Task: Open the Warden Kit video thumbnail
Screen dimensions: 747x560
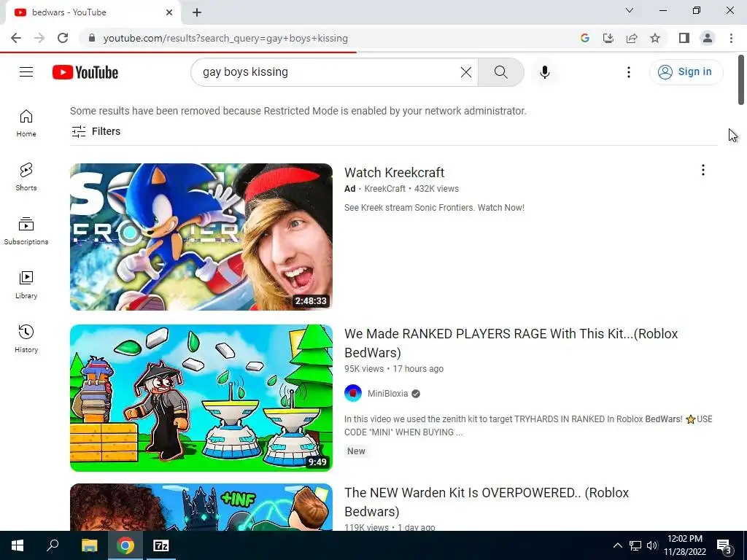Action: [201, 507]
